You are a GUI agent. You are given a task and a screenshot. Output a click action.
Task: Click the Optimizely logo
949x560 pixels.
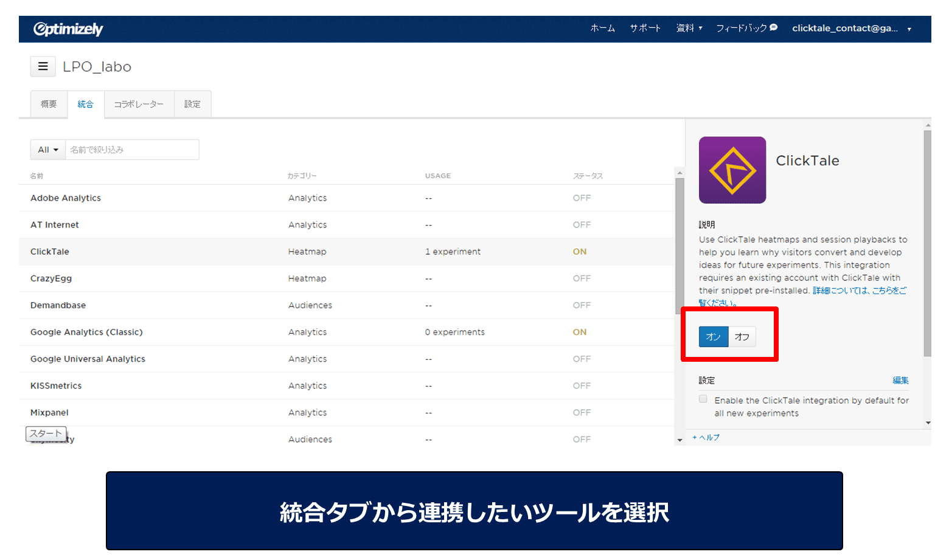68,29
